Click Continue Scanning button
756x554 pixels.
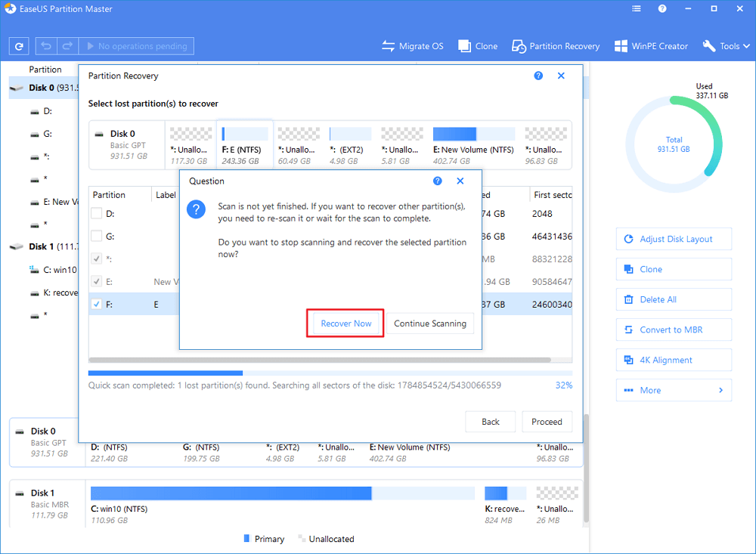coord(430,323)
